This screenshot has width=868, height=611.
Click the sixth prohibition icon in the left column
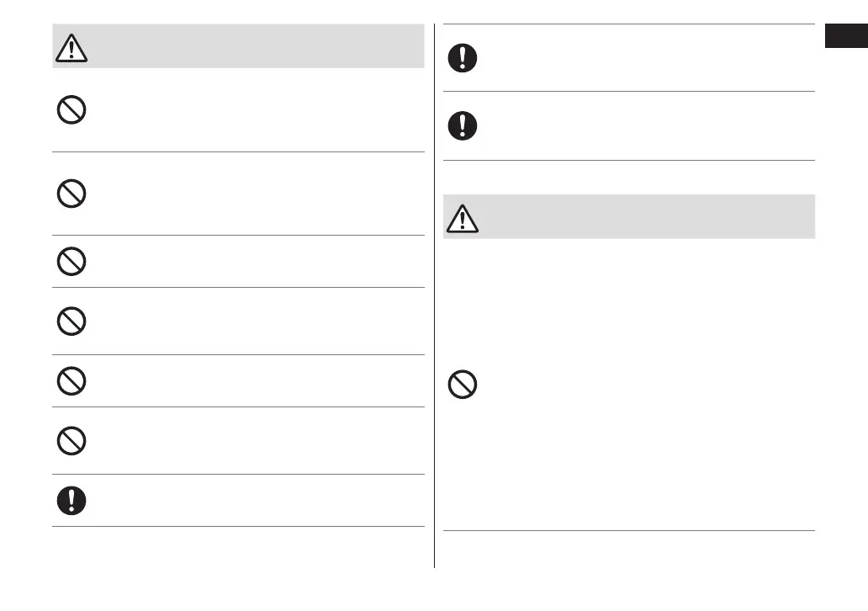[x=71, y=441]
